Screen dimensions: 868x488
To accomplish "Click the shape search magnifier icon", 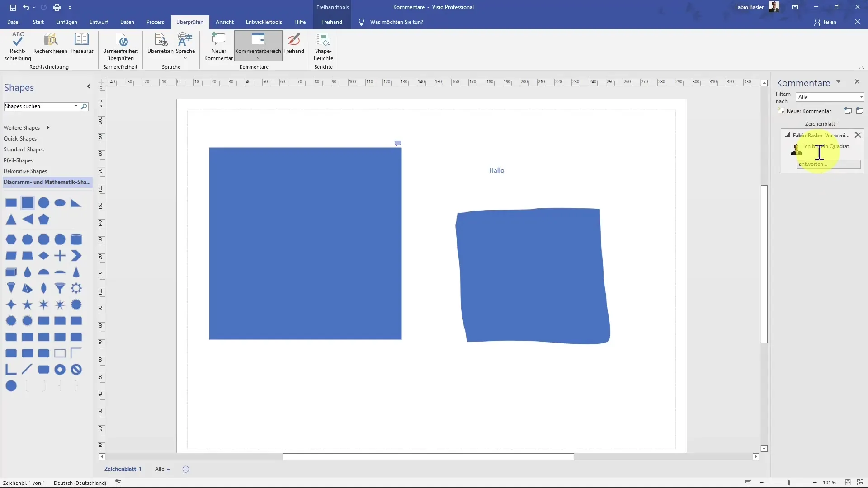I will (x=84, y=106).
